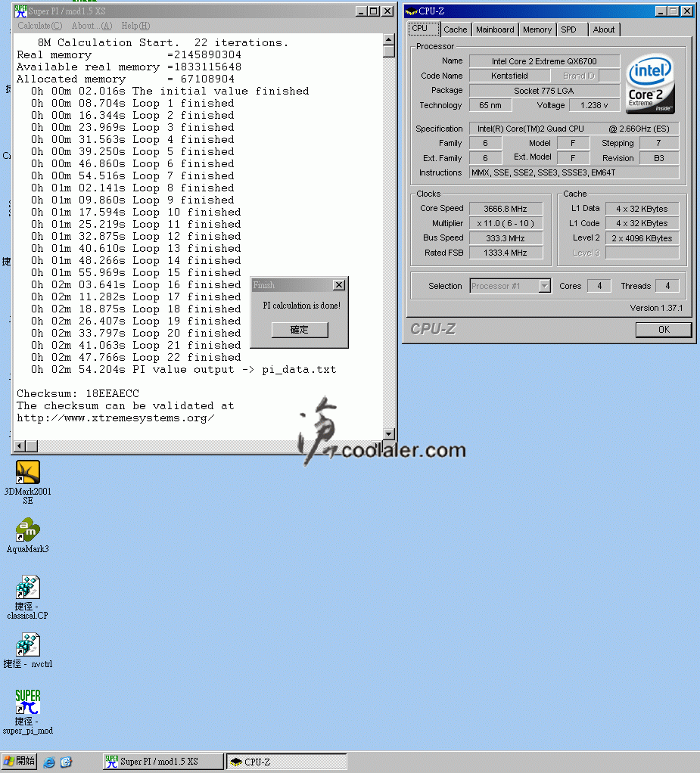Click the 65 nm technology value
This screenshot has height=773, width=700.
(490, 105)
